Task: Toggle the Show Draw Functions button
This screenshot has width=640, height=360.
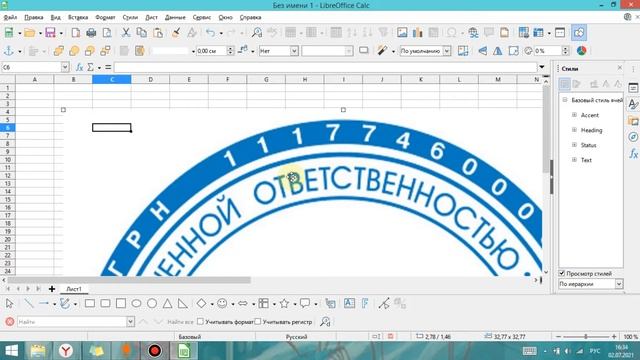Action: point(579,33)
